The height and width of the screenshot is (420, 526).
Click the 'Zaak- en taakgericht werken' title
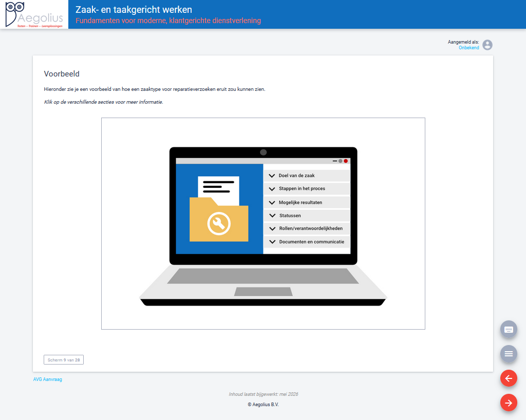pyautogui.click(x=134, y=10)
